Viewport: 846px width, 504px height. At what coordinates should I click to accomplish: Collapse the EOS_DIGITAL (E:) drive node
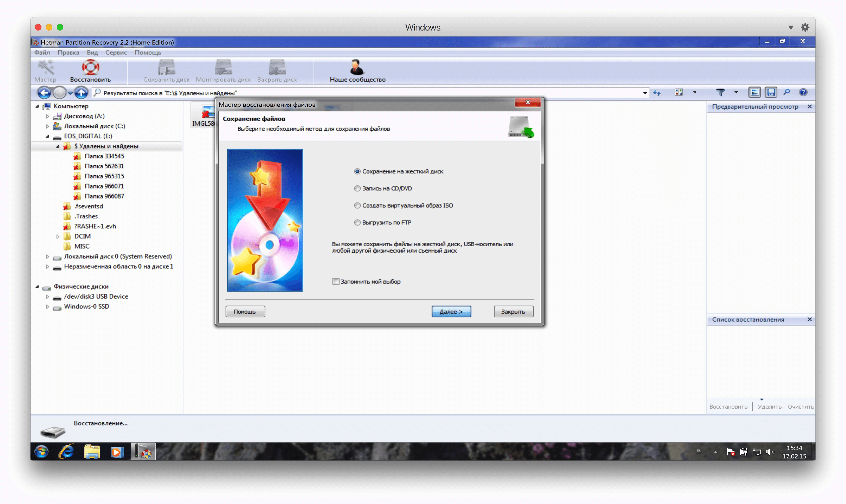(48, 136)
